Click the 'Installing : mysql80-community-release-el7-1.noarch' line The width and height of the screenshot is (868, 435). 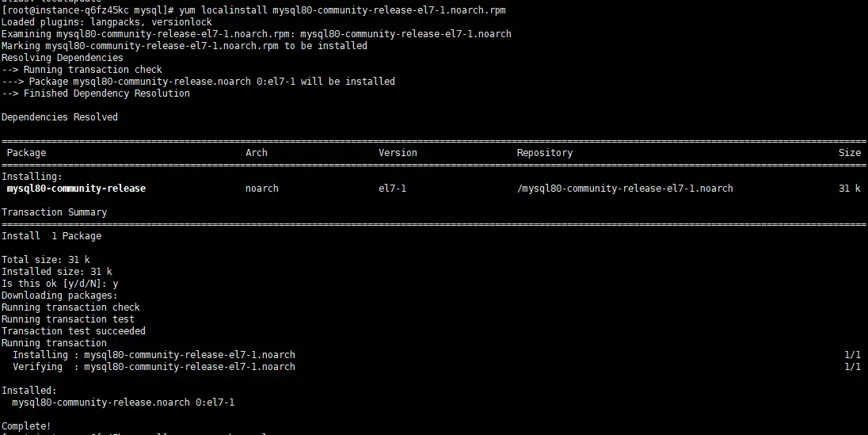[154, 355]
